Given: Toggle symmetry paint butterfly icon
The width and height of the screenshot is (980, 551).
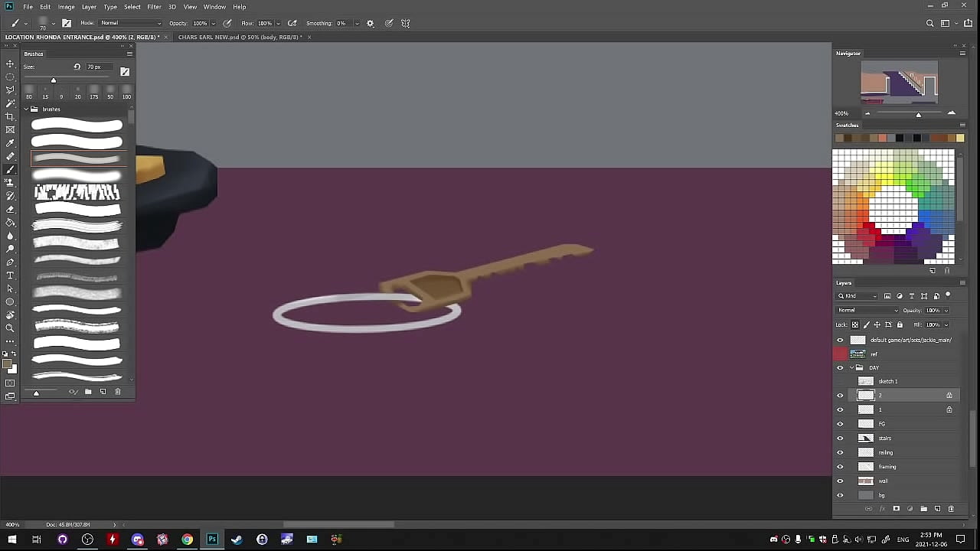Looking at the screenshot, I should click(x=406, y=23).
